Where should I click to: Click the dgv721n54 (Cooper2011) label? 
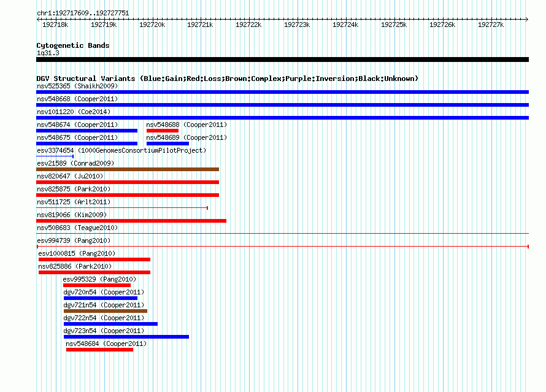coord(104,305)
